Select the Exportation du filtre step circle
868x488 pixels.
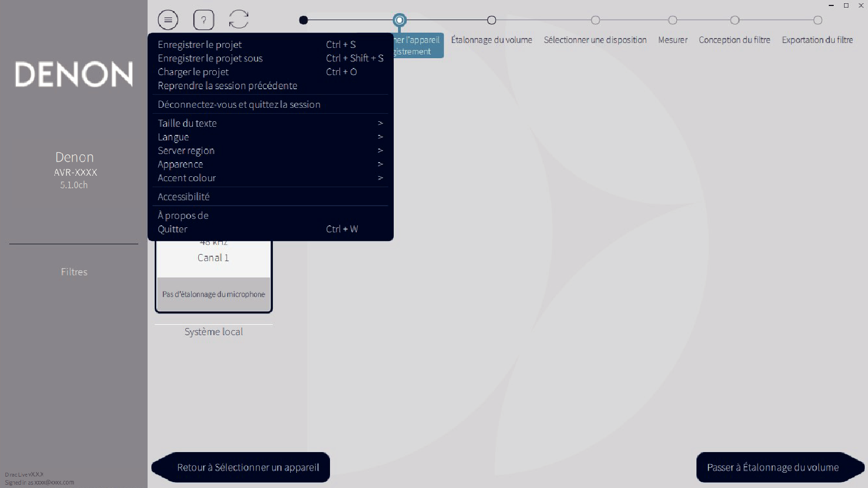(x=817, y=20)
